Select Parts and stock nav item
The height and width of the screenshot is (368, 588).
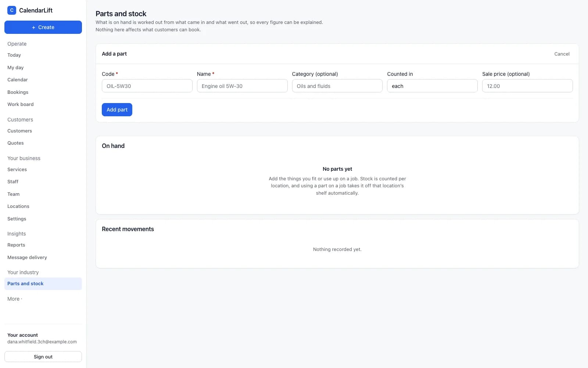43,284
